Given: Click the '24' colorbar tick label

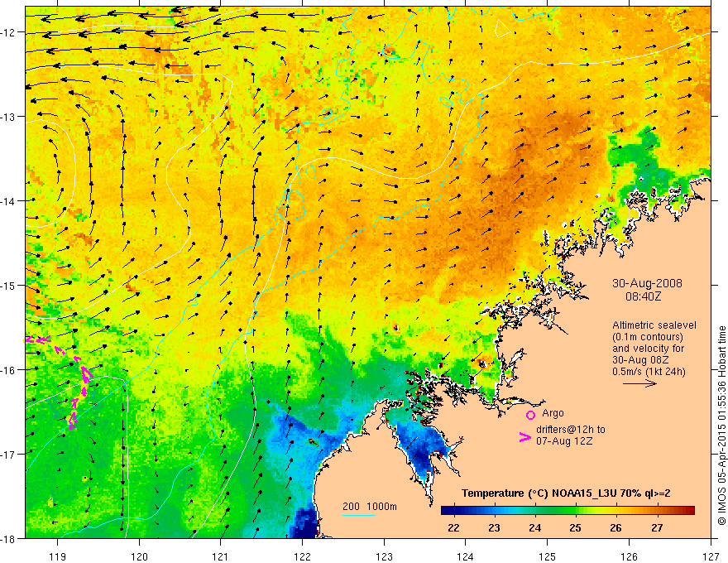Looking at the screenshot, I should click(535, 528).
